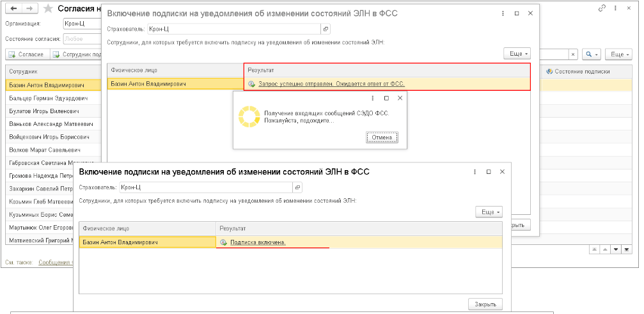This screenshot has width=644, height=314.
Task: Open the main window three-dot menu
Action: pos(615,8)
